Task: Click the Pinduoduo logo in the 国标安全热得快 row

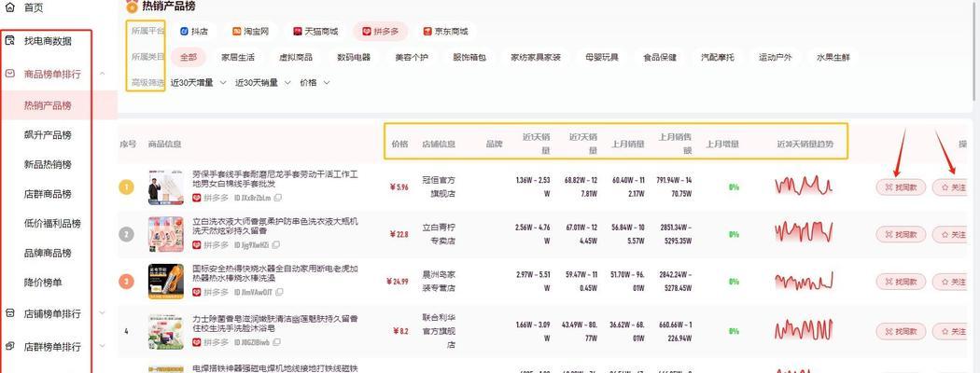Action: click(196, 293)
